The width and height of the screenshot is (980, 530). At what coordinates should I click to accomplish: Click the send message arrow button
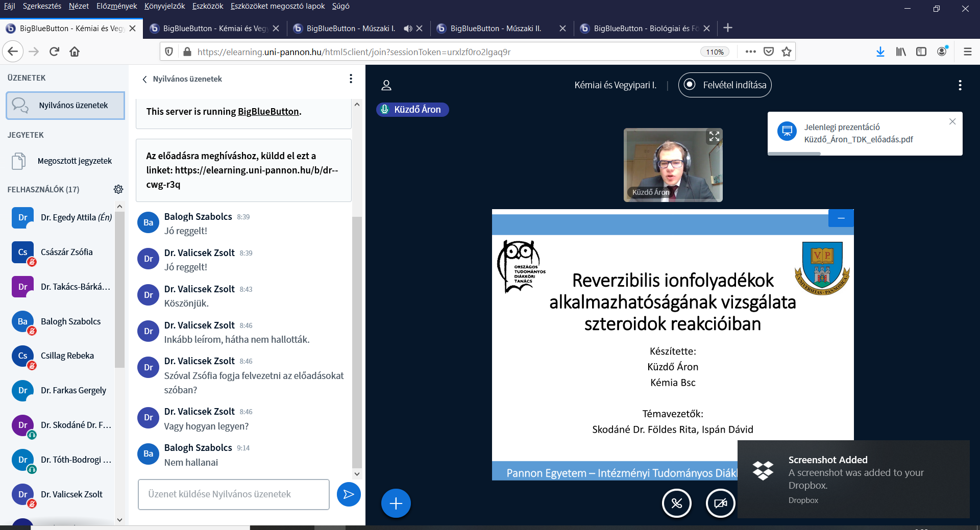point(349,494)
